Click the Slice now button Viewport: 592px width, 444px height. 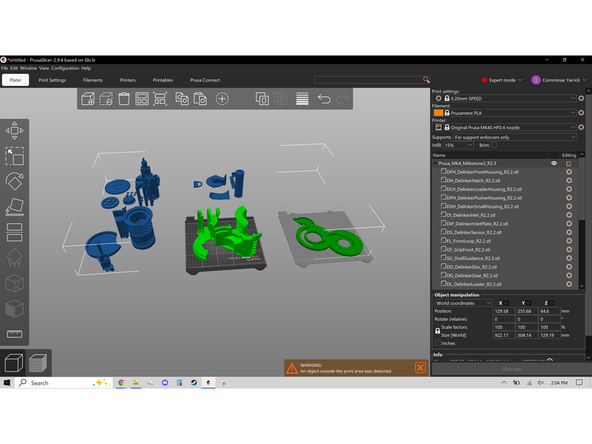tap(512, 369)
